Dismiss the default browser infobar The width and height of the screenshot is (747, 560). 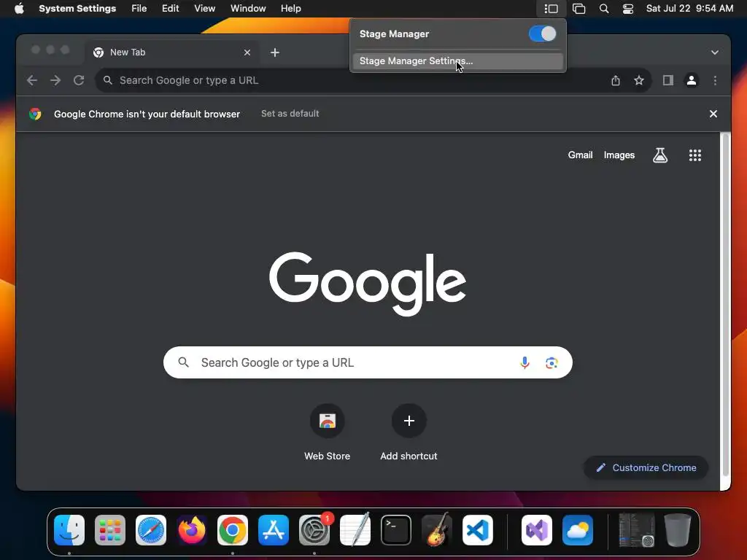pos(713,114)
